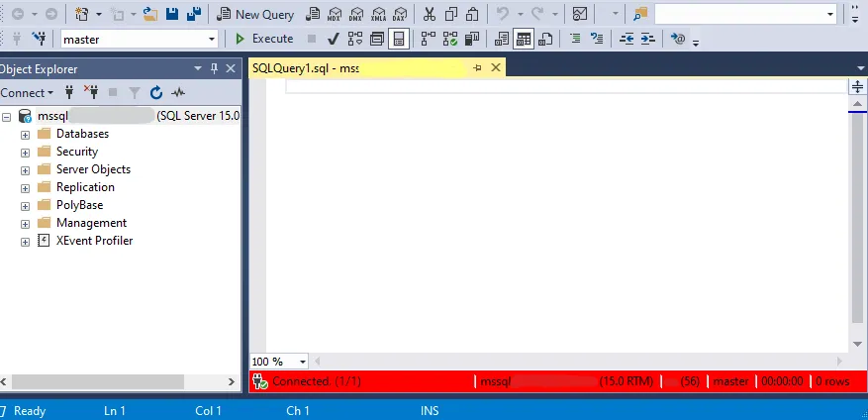Click the Decrease Indent icon
This screenshot has height=420, width=868.
click(x=626, y=39)
